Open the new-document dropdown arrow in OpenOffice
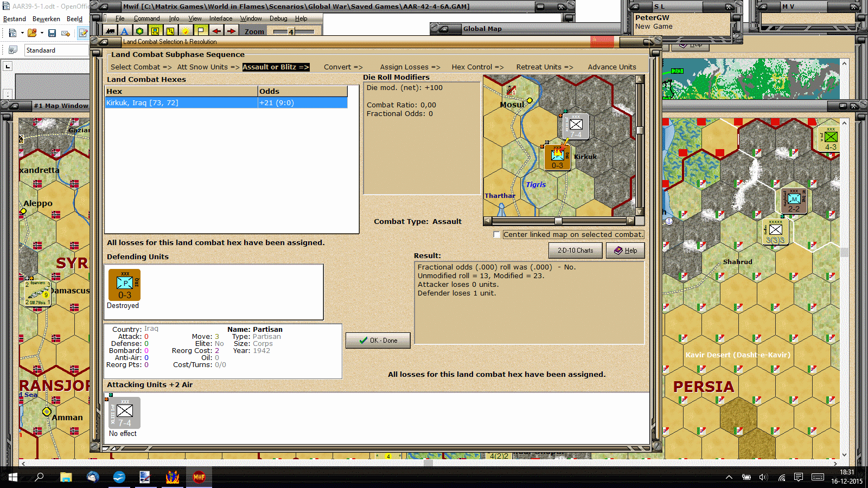The width and height of the screenshot is (868, 488). coord(22,33)
